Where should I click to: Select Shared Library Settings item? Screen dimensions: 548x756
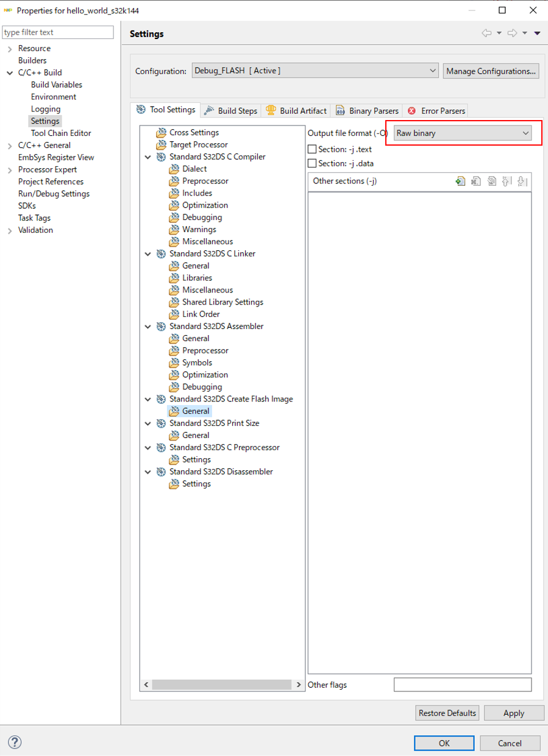tap(222, 302)
